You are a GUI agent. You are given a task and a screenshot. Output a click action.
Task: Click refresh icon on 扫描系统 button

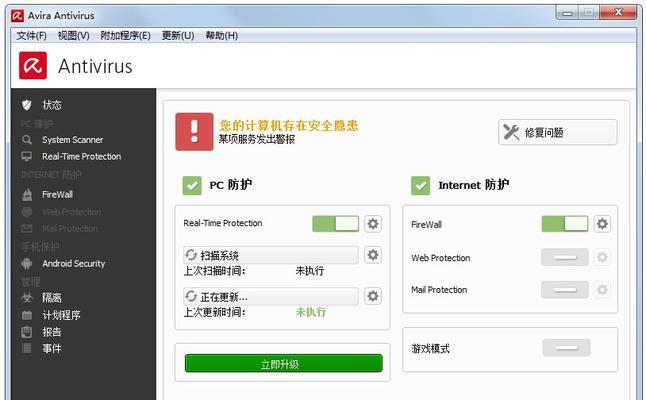tap(191, 255)
